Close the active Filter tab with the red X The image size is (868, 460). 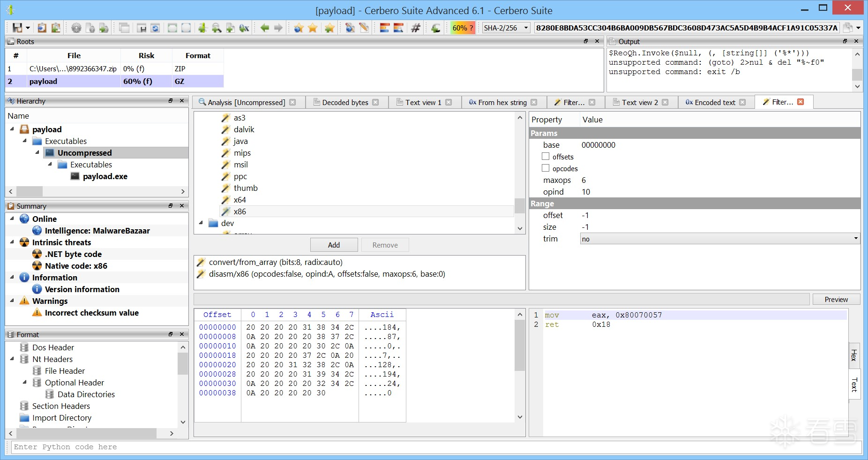(x=801, y=102)
